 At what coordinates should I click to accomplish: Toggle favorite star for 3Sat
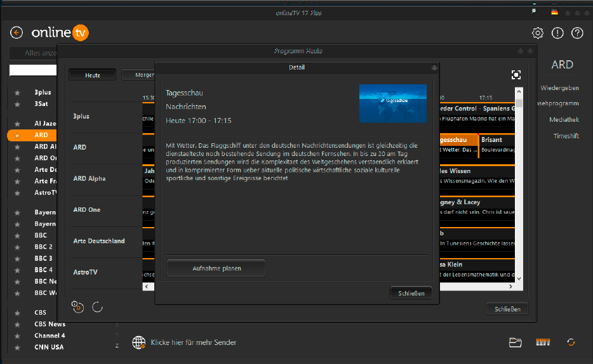click(17, 104)
